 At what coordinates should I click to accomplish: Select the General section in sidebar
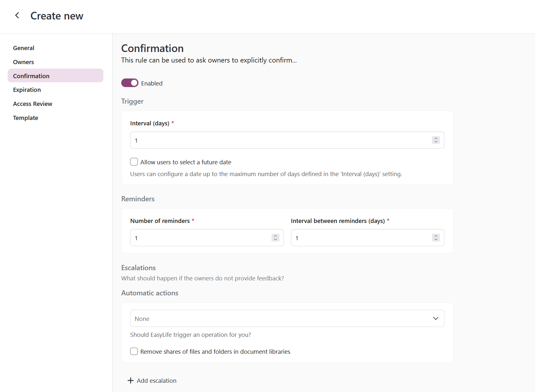[23, 48]
